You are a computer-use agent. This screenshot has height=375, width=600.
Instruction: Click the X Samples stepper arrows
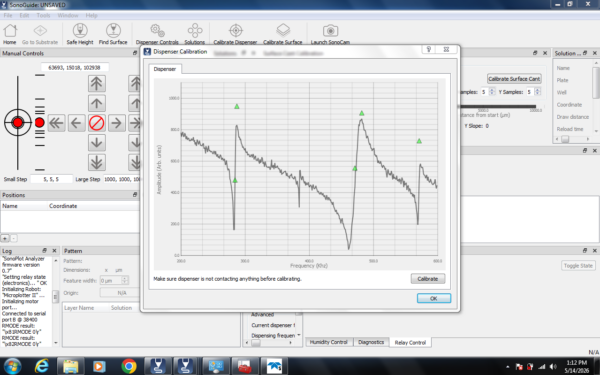(x=492, y=91)
